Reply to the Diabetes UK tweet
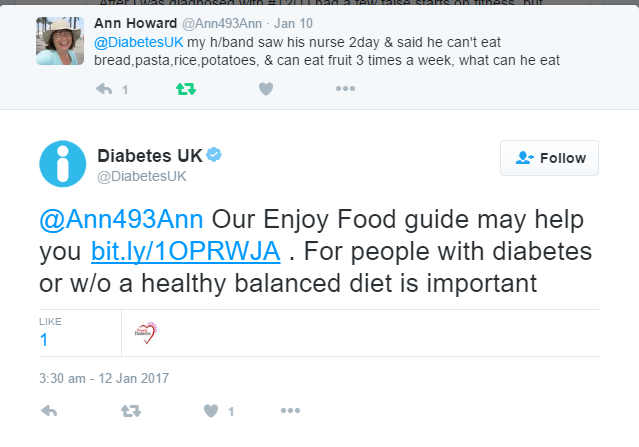The width and height of the screenshot is (639, 447). [49, 411]
